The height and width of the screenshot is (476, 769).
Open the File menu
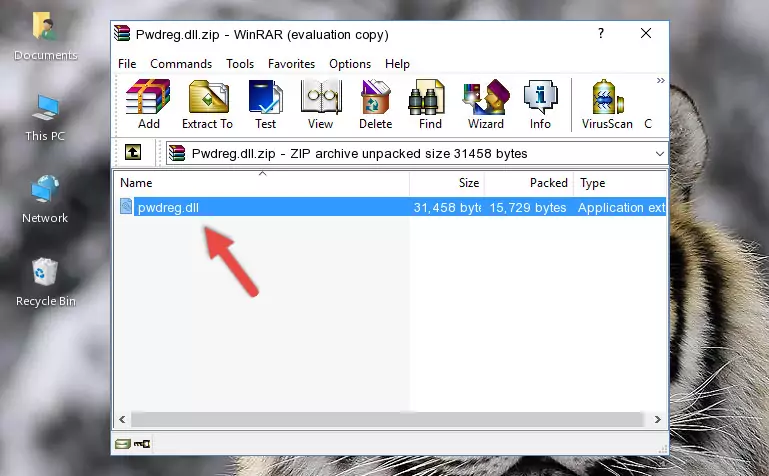(127, 64)
